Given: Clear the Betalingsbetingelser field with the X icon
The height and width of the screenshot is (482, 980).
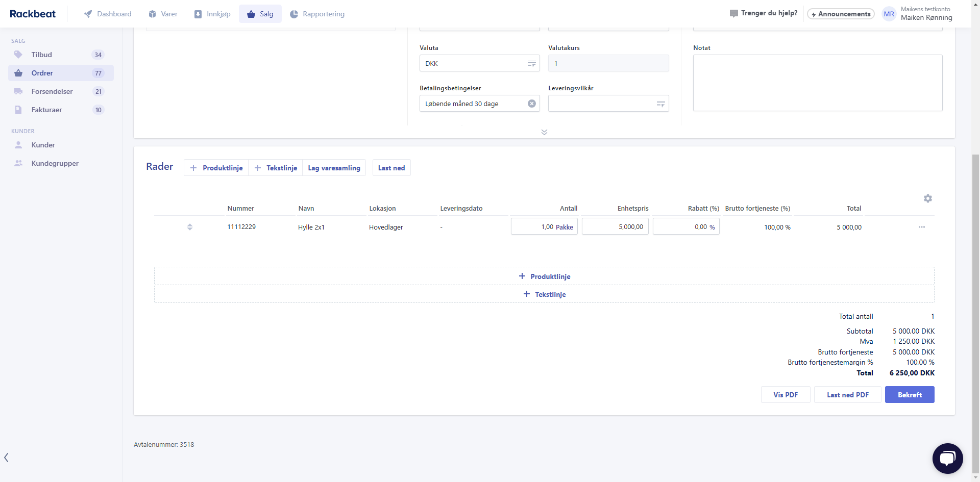Looking at the screenshot, I should [x=531, y=104].
